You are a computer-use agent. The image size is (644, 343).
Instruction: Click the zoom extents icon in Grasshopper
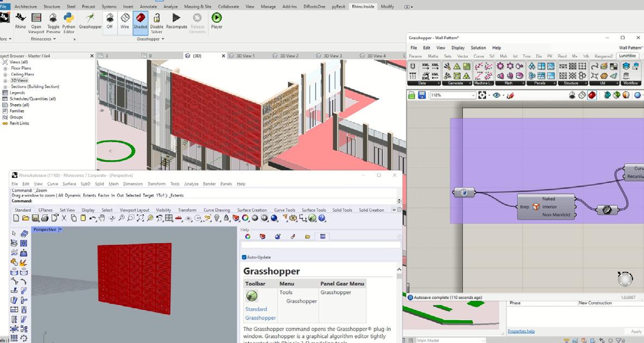[482, 95]
